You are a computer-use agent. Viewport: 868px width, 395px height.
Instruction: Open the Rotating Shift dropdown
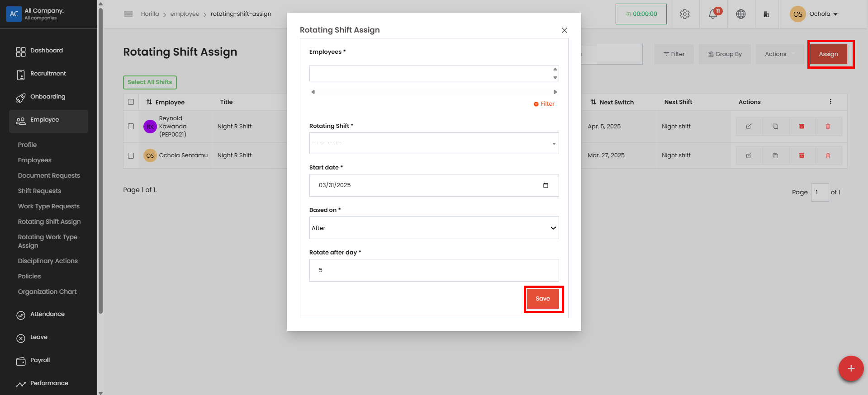[433, 143]
